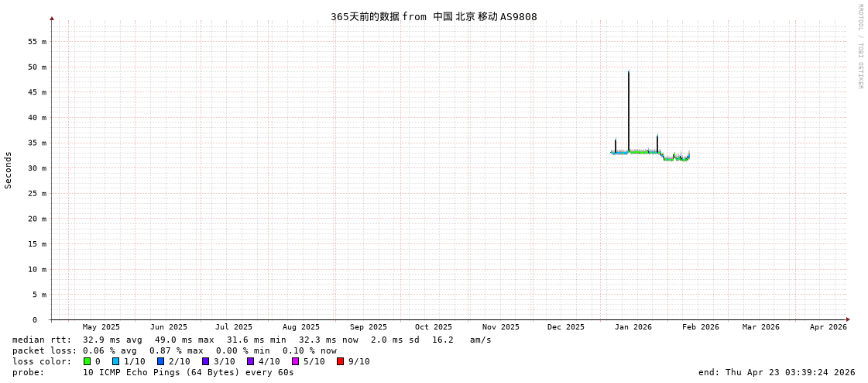The width and height of the screenshot is (868, 383).
Task: Click the 'packet loss:' statistics label
Action: (x=44, y=350)
